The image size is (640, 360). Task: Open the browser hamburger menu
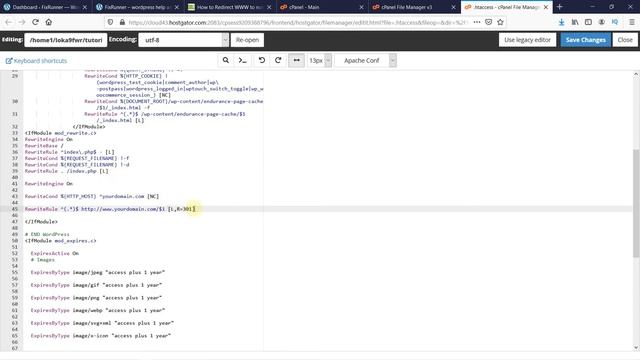(631, 22)
